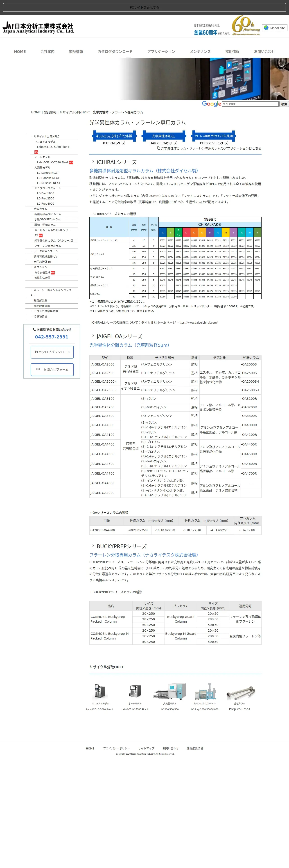Click the サイトマップ footer link

[x=146, y=748]
